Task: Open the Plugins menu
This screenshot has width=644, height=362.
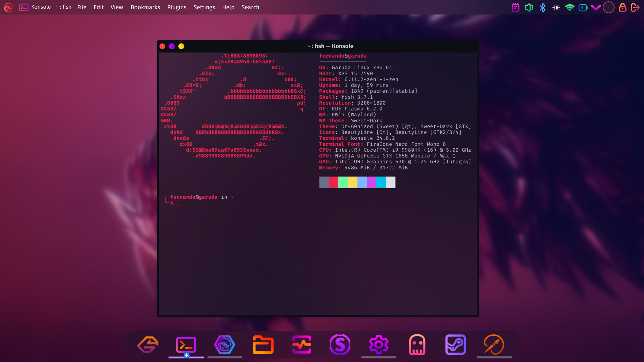Action: click(177, 7)
